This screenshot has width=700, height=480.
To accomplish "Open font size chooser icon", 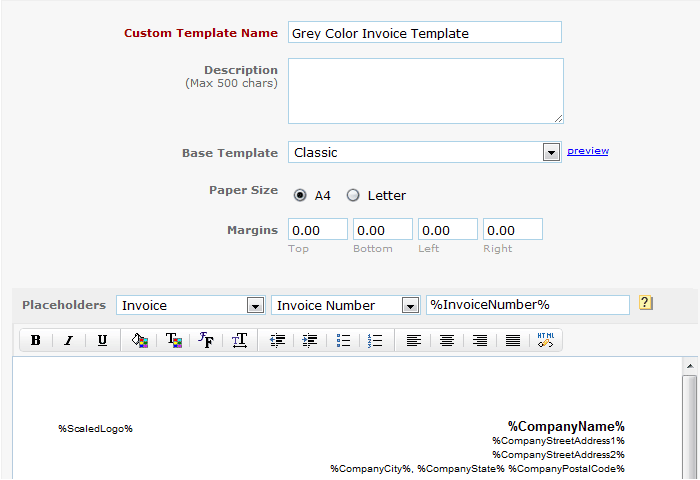I will [x=240, y=341].
